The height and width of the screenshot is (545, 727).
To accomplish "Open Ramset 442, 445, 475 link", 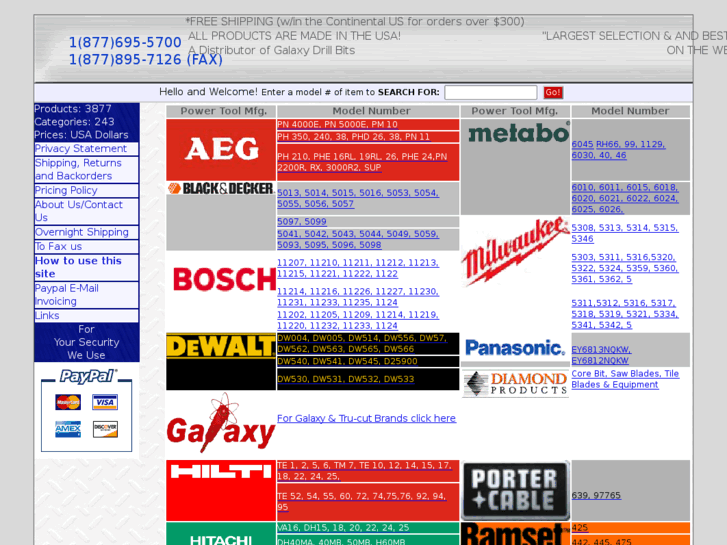I will click(601, 541).
